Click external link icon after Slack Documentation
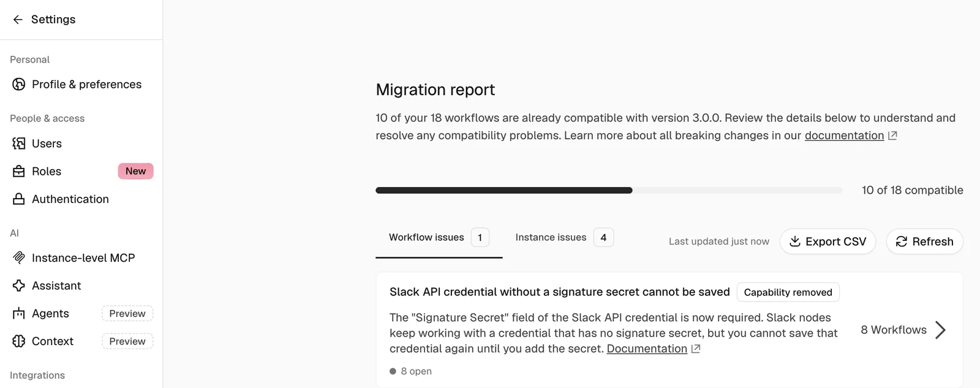 696,349
